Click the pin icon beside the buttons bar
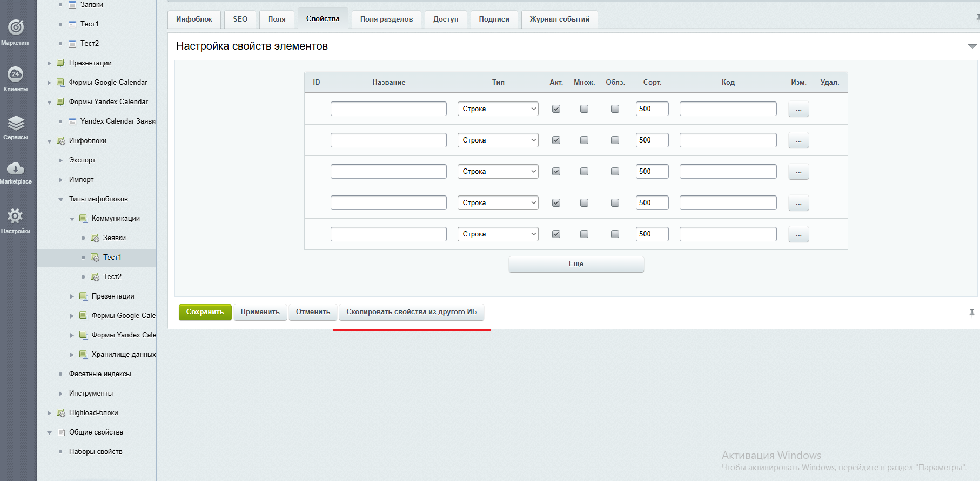Viewport: 980px width, 481px height. pyautogui.click(x=971, y=313)
